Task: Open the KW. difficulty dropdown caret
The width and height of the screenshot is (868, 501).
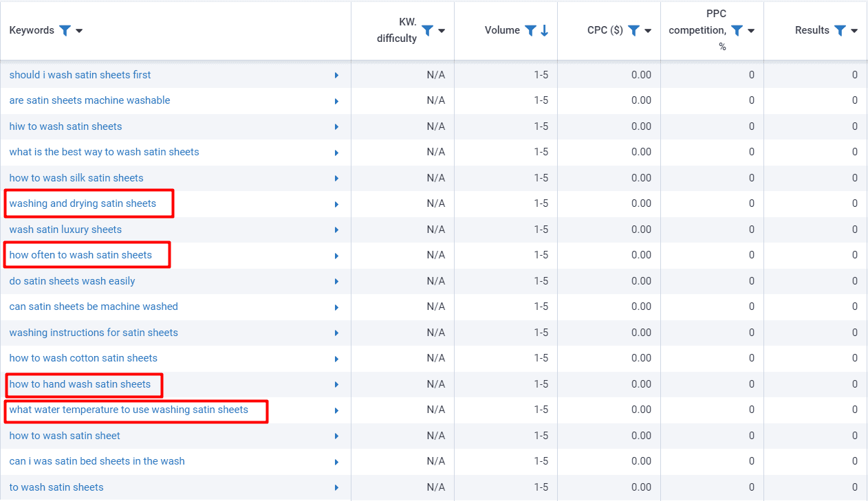Action: (x=442, y=31)
